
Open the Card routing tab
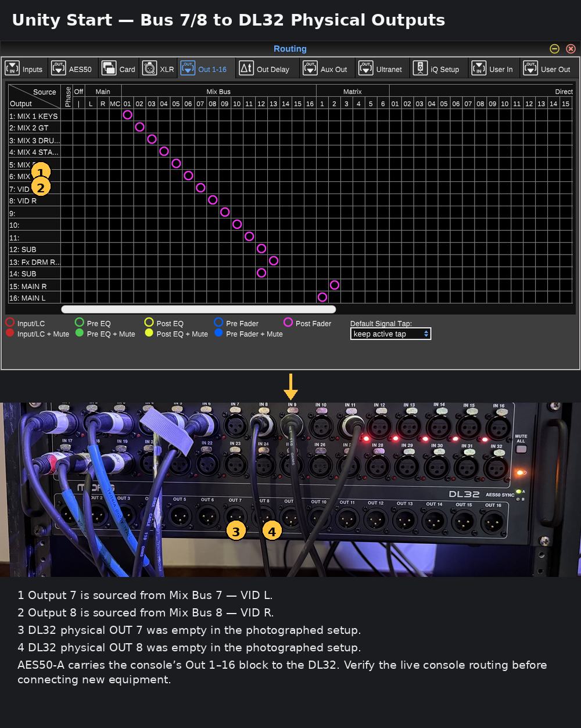[119, 69]
